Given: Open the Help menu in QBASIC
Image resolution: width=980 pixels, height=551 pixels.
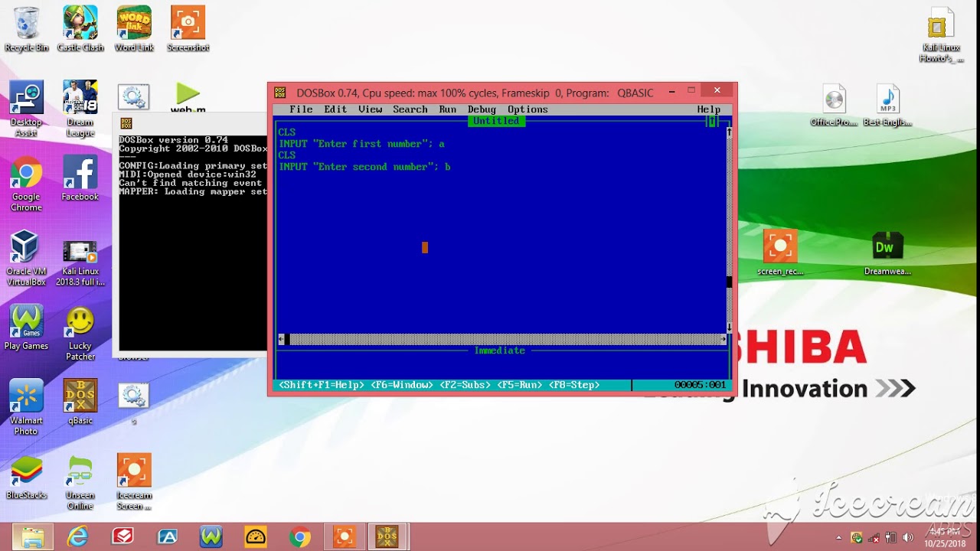Looking at the screenshot, I should click(x=708, y=109).
